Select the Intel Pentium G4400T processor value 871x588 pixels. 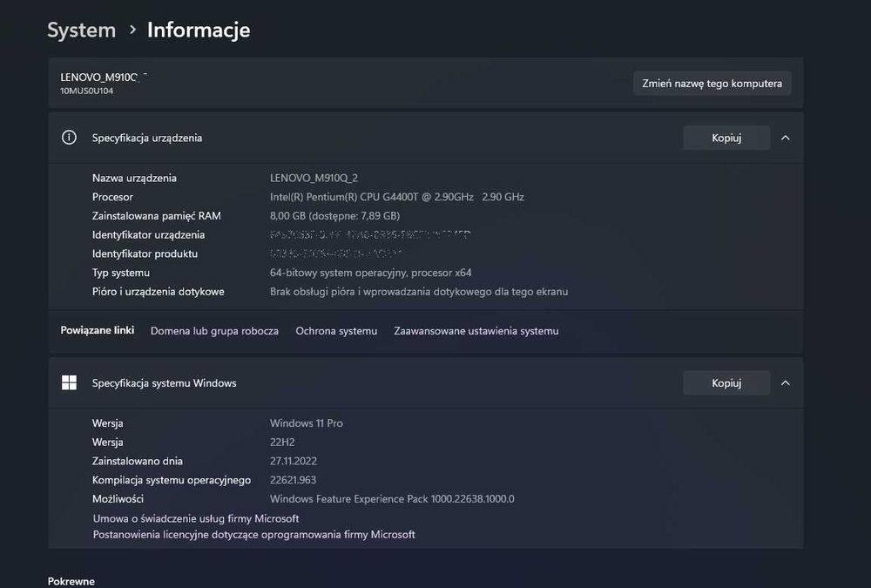(396, 197)
